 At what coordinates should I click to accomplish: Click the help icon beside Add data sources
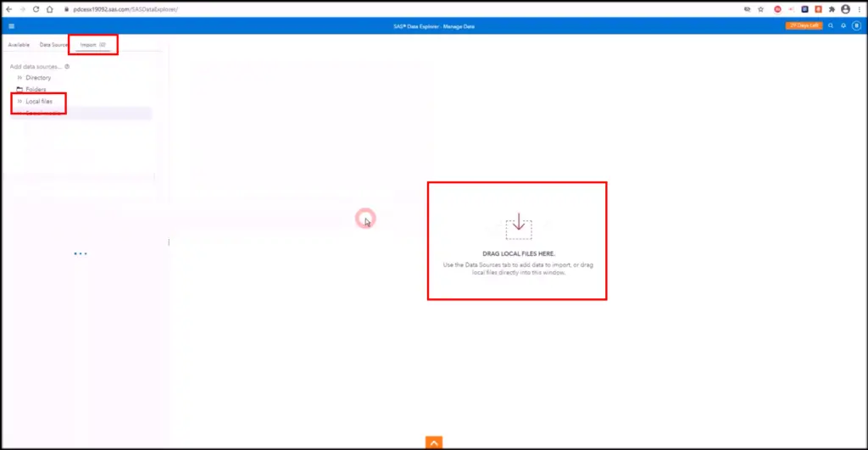coord(67,66)
